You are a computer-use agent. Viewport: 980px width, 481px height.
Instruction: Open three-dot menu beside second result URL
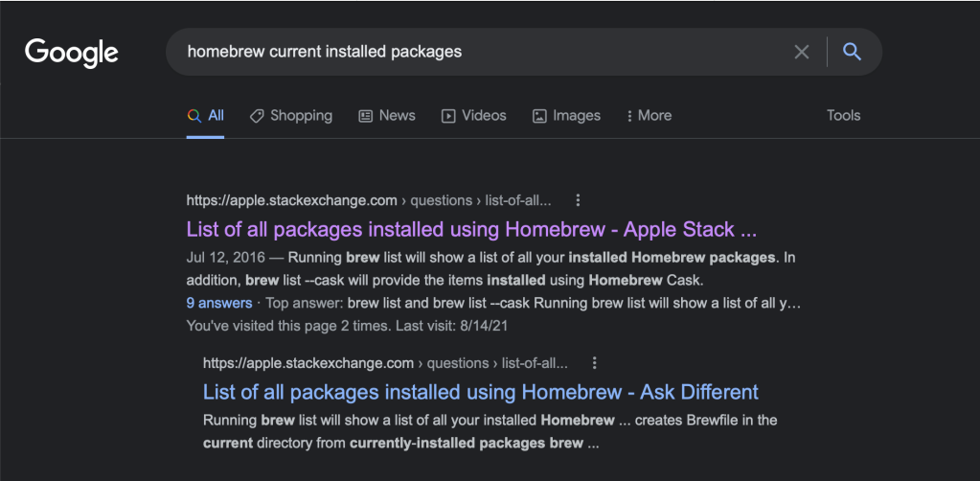[594, 363]
